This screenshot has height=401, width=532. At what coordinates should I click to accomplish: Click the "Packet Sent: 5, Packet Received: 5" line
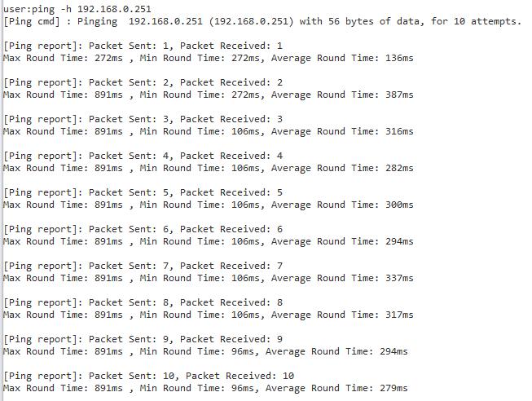click(x=186, y=192)
